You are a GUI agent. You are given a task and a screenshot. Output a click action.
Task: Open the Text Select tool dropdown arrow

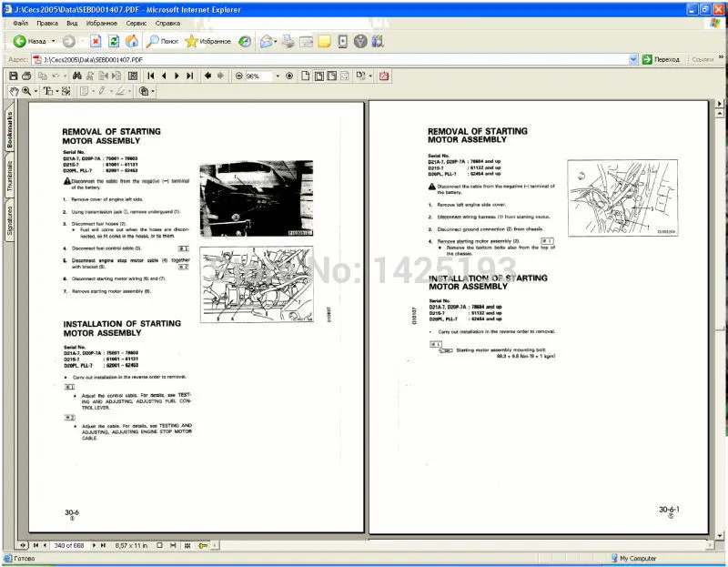(57, 91)
